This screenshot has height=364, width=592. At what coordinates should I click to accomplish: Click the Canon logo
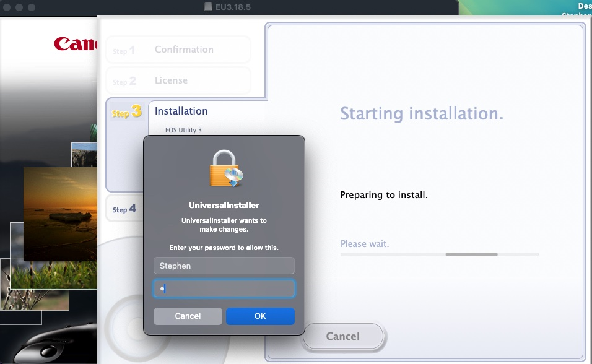(x=74, y=43)
